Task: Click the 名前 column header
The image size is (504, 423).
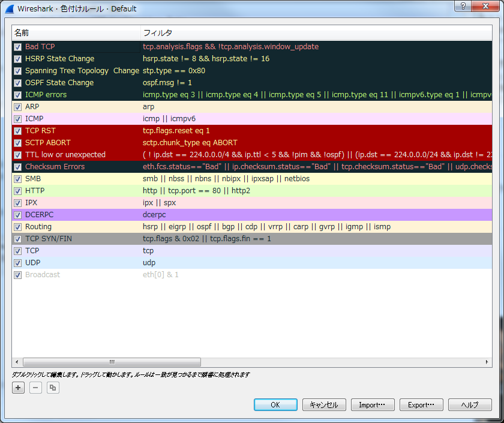Action: [76, 33]
